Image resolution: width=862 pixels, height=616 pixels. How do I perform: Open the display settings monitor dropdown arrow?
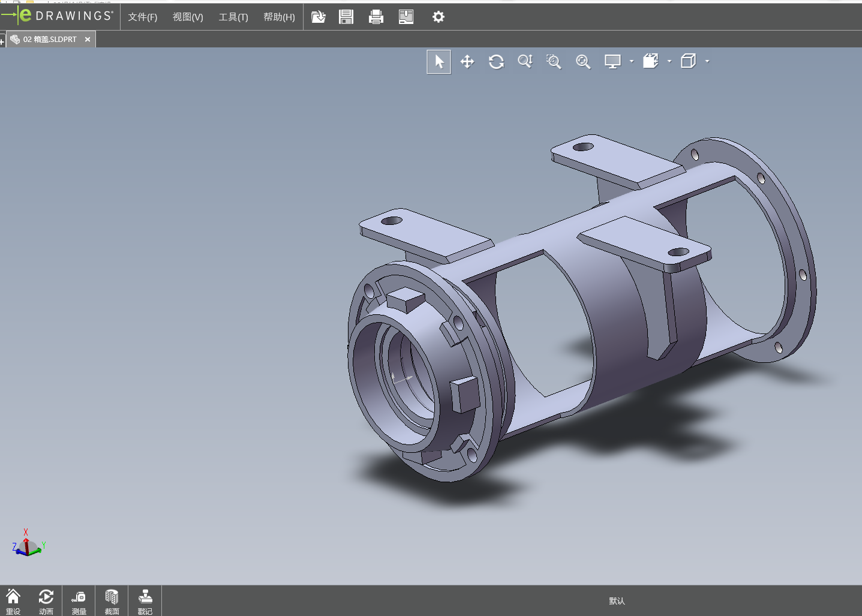pos(632,61)
